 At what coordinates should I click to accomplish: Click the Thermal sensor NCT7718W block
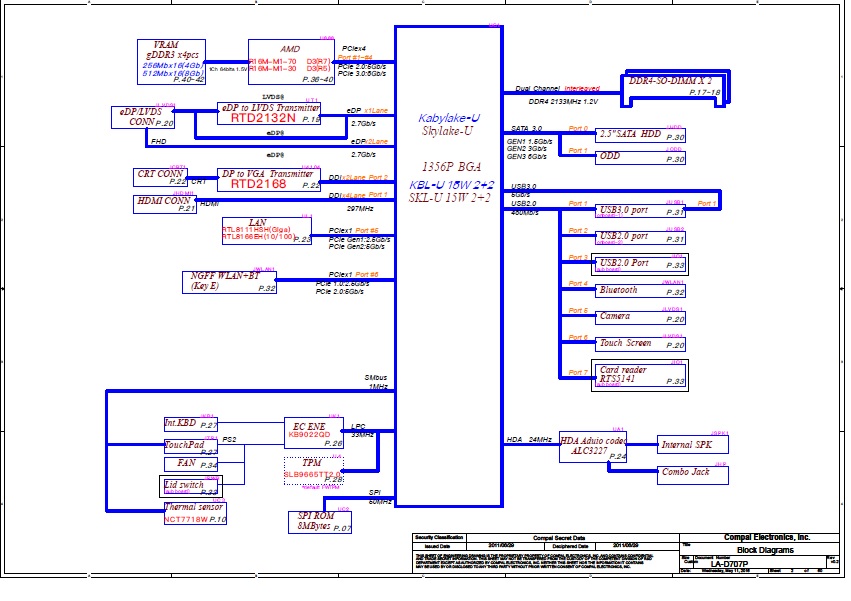(195, 514)
